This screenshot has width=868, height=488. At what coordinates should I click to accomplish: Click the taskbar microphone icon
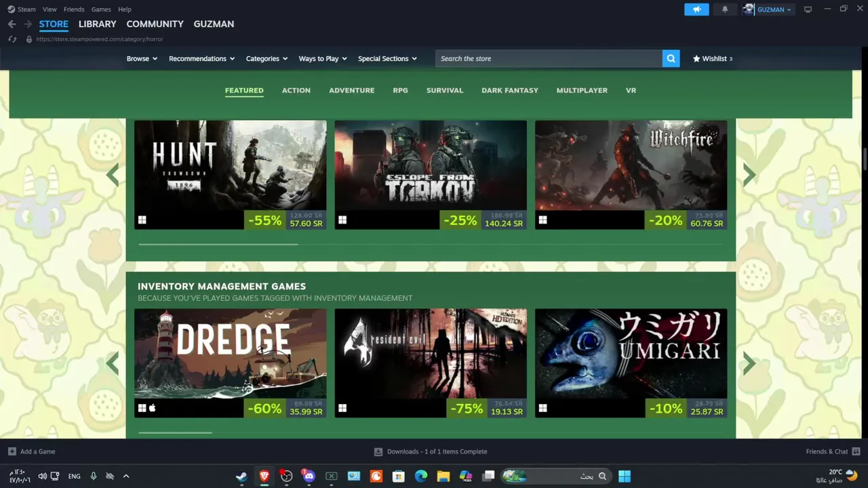[x=94, y=476]
